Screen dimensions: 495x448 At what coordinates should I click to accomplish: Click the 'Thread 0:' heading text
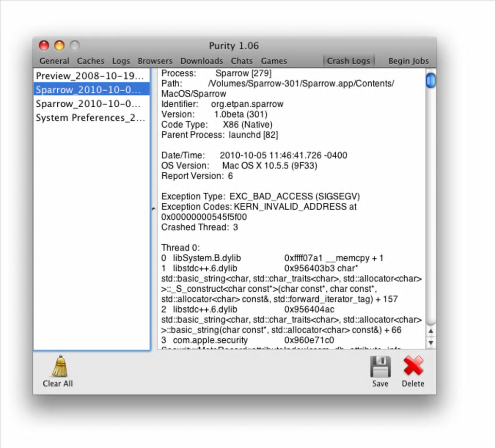(x=181, y=248)
